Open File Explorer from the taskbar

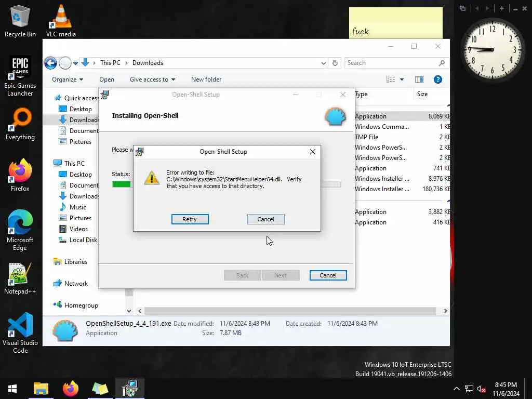(x=41, y=389)
